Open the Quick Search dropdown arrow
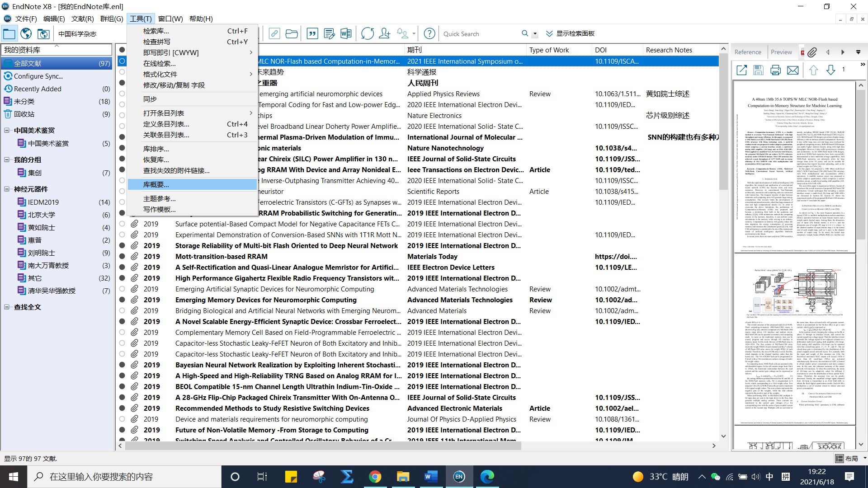 pyautogui.click(x=535, y=33)
